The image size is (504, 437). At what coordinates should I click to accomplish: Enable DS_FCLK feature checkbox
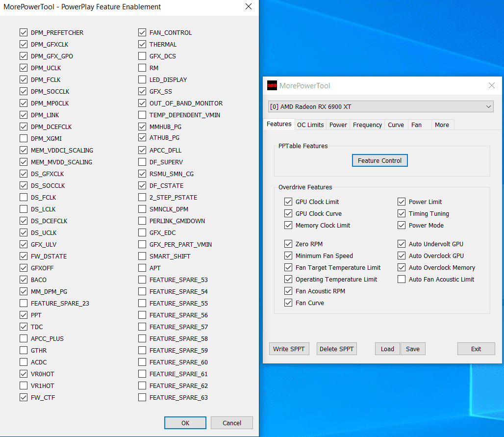click(x=24, y=197)
